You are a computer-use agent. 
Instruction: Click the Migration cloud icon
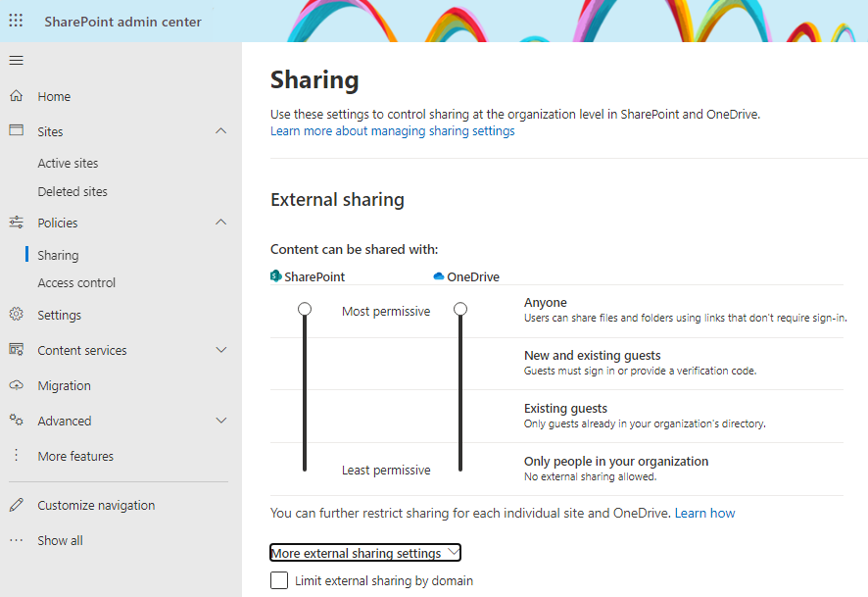pyautogui.click(x=16, y=385)
